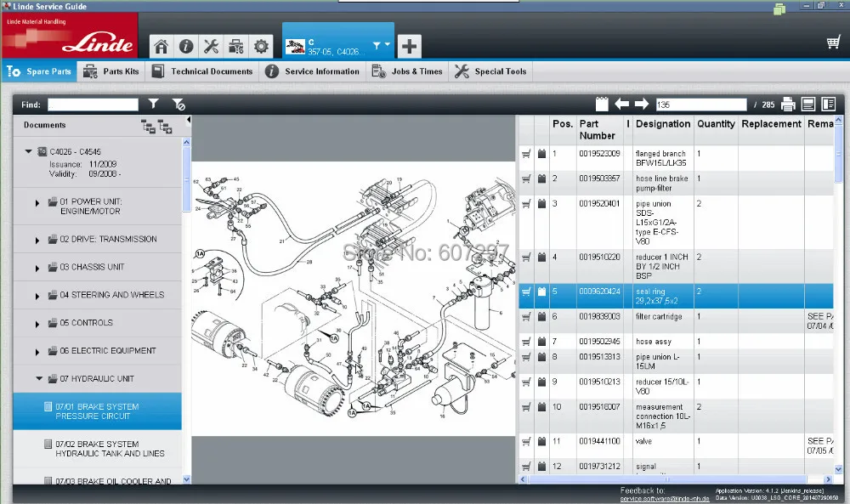The height and width of the screenshot is (504, 850).
Task: Select 07/02 Brake System Hydraulic Tank document
Action: pyautogui.click(x=97, y=449)
